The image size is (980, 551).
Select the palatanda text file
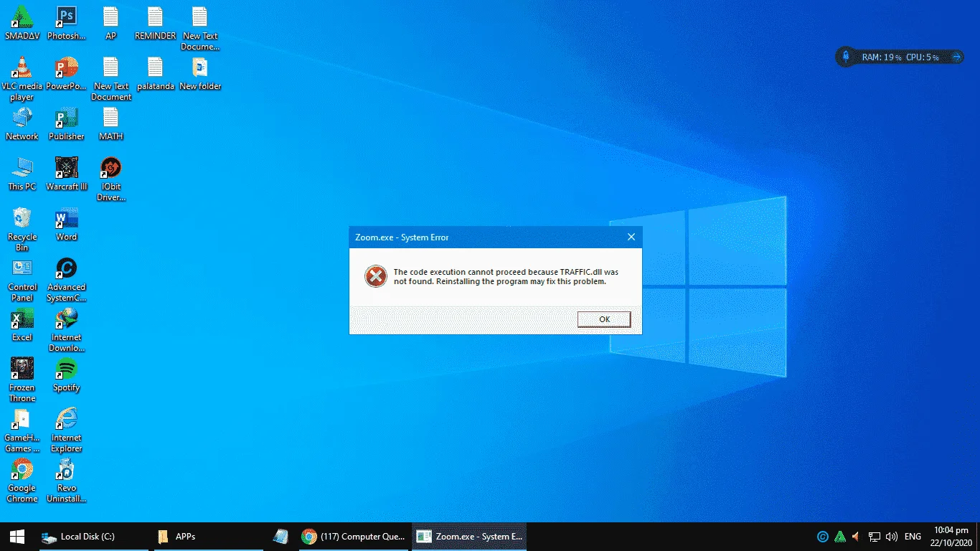(156, 72)
